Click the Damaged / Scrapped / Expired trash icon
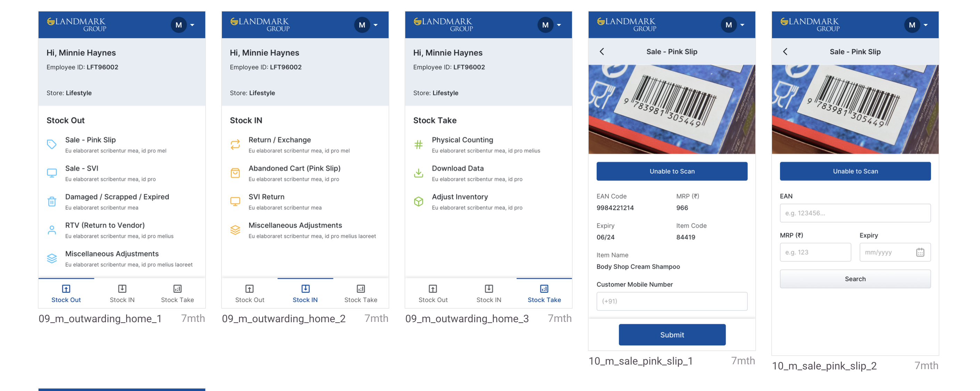 [x=52, y=201]
